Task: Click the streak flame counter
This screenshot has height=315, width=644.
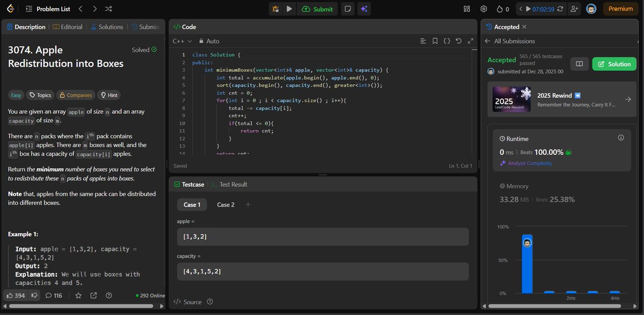Action: click(502, 9)
